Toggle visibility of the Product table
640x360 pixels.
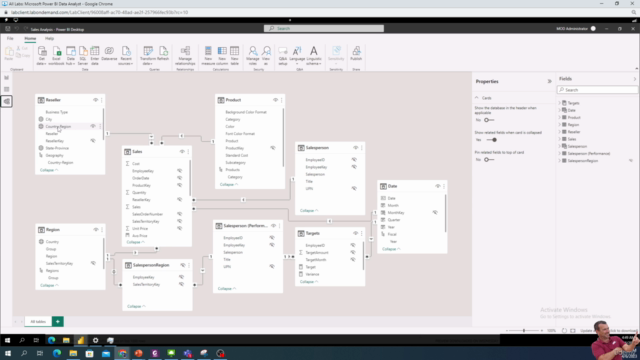point(276,100)
